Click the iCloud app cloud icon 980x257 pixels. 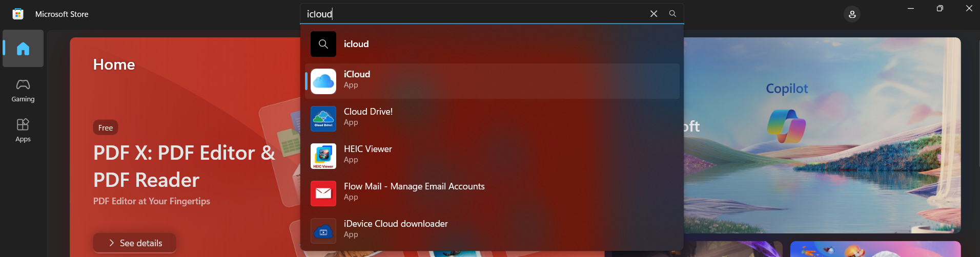click(x=323, y=81)
